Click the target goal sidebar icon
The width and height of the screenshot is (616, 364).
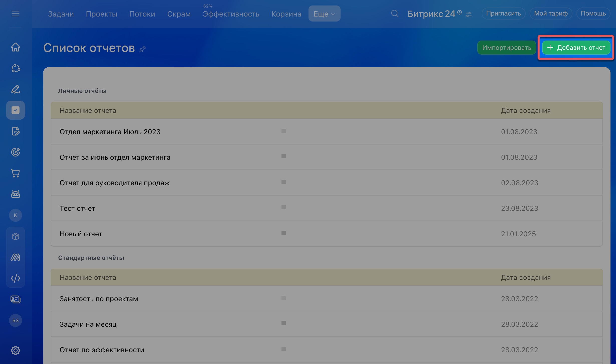coord(16,152)
